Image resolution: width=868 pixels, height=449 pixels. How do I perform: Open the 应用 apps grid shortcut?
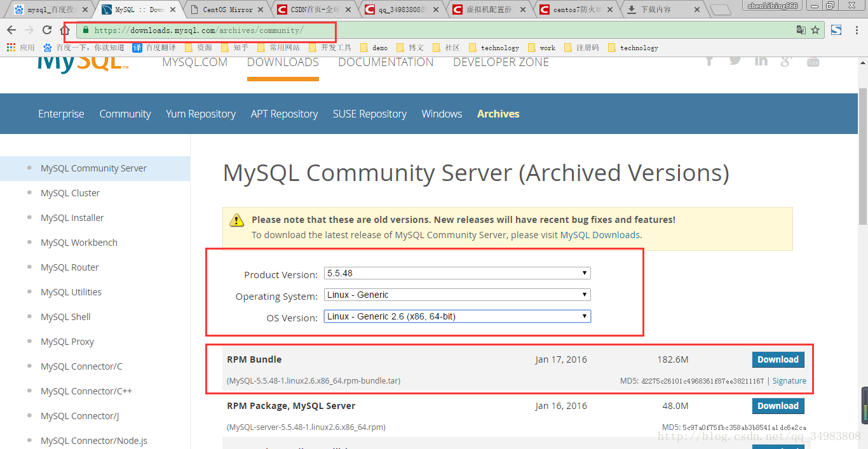point(20,48)
